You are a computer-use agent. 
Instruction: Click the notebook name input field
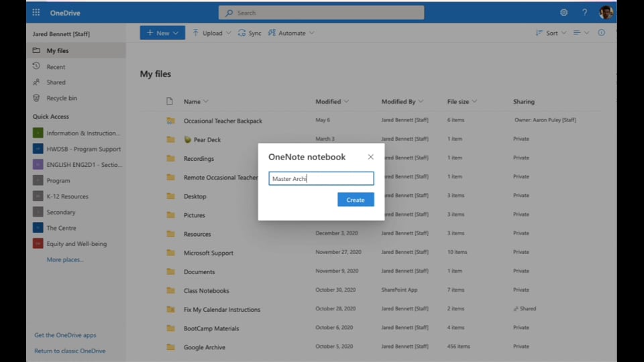pos(321,178)
